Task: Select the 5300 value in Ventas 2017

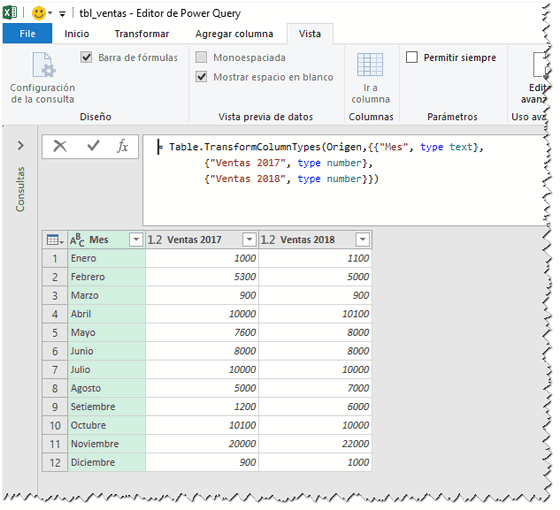Action: pos(202,277)
